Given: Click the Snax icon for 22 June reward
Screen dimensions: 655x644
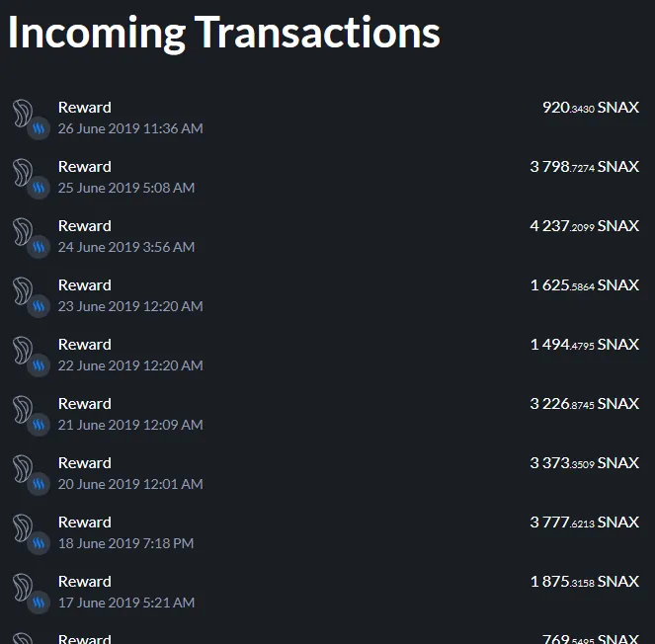Looking at the screenshot, I should (x=24, y=352).
